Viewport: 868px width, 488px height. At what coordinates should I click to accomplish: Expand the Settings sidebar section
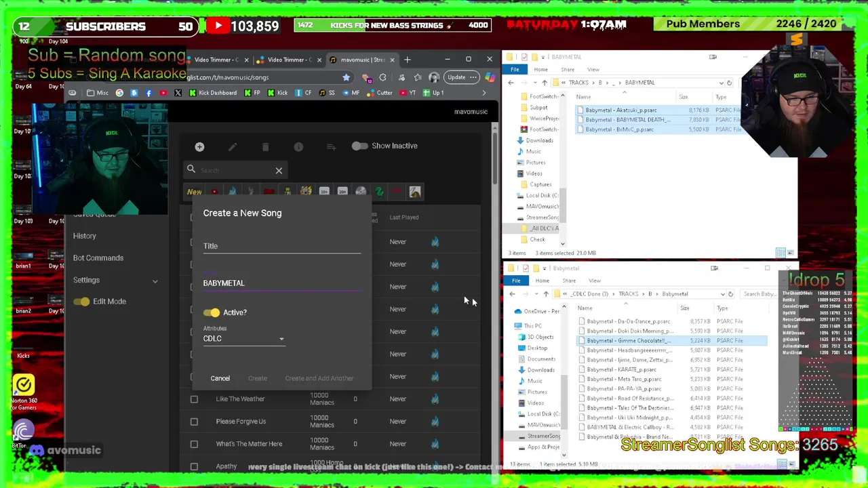pos(155,281)
